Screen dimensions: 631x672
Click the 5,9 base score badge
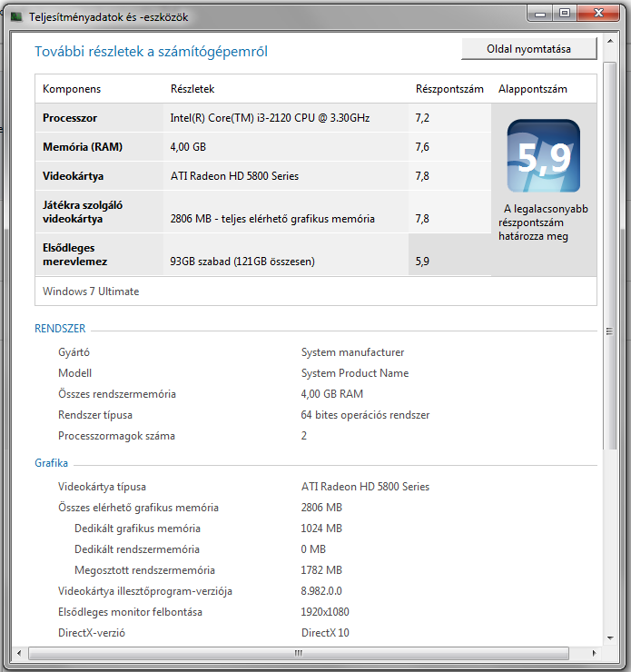tap(544, 156)
